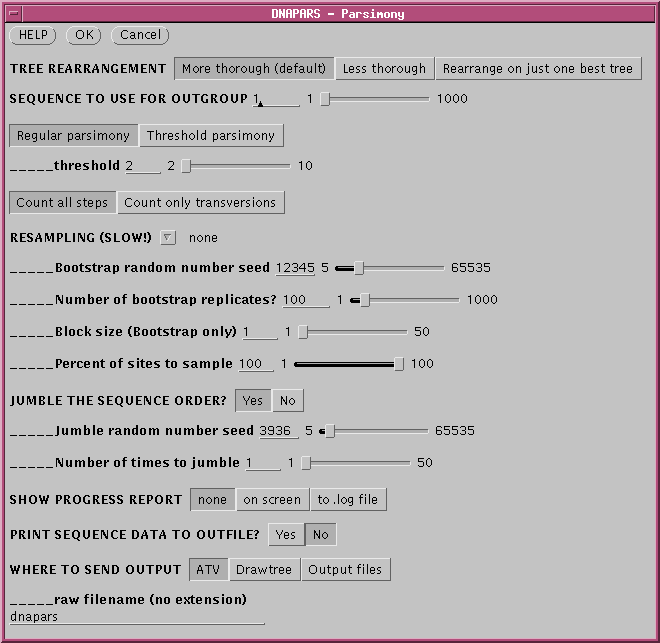
Task: Send progress report to .log file
Action: (x=348, y=500)
